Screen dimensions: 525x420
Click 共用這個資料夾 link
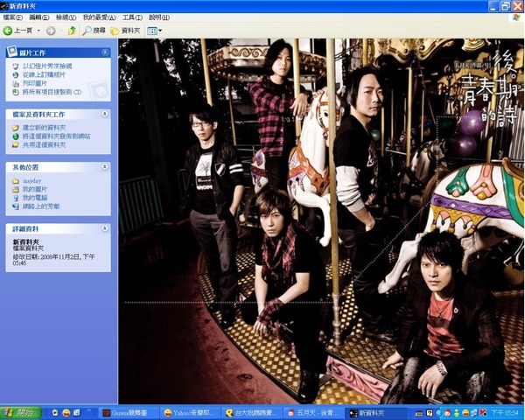click(x=45, y=145)
